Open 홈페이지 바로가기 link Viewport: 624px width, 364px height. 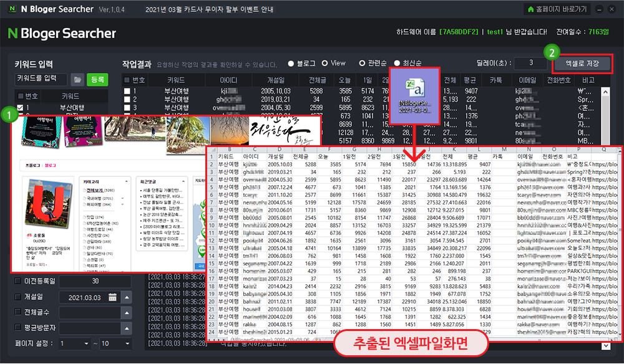[557, 9]
